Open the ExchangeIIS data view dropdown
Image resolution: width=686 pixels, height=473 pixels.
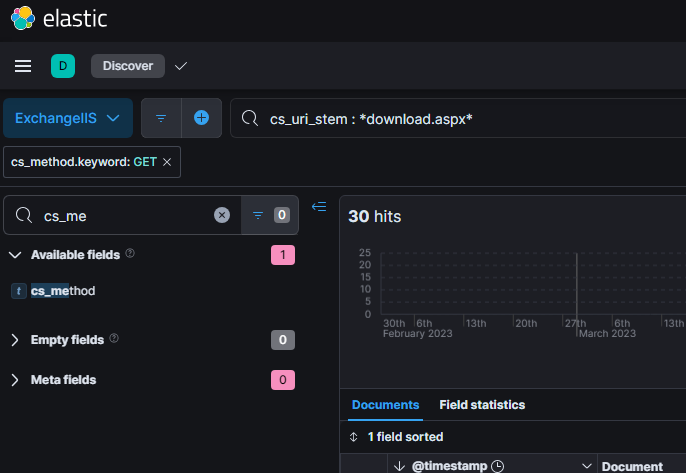click(68, 118)
